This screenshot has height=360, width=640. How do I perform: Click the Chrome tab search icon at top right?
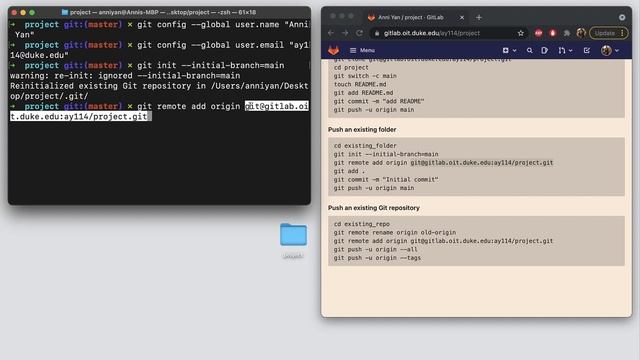tap(622, 18)
